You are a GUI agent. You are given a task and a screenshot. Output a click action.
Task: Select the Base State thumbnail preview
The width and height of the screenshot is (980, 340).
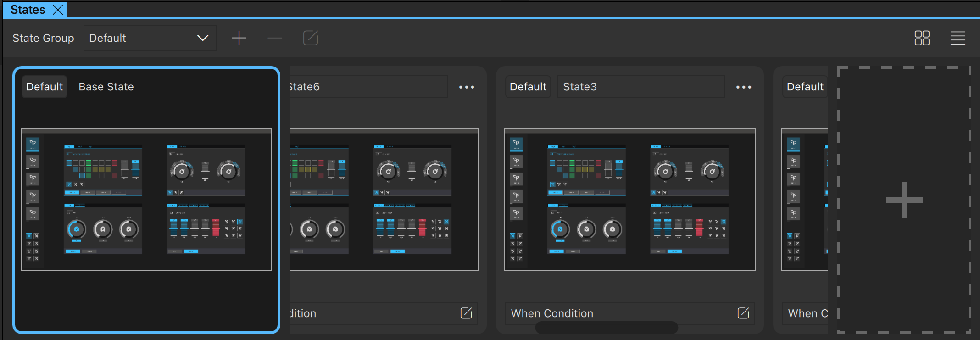click(146, 200)
